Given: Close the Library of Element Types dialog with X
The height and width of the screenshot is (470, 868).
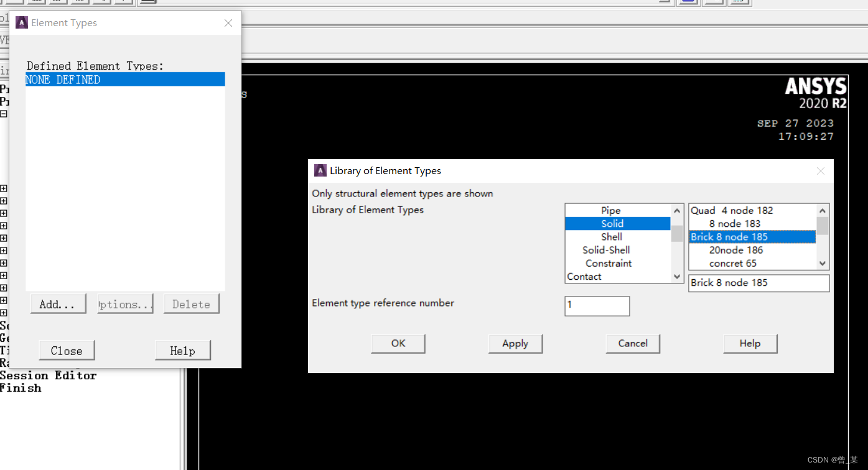Looking at the screenshot, I should point(821,171).
